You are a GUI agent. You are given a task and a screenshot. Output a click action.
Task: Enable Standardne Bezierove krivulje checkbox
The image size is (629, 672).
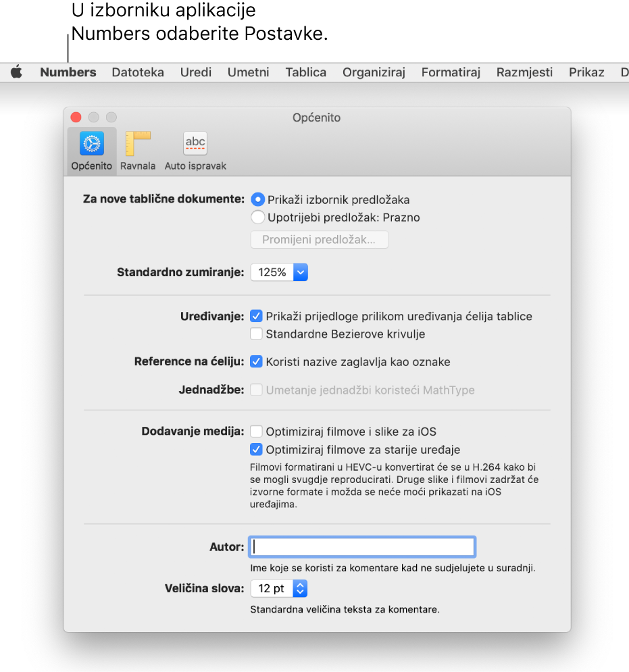tap(256, 334)
